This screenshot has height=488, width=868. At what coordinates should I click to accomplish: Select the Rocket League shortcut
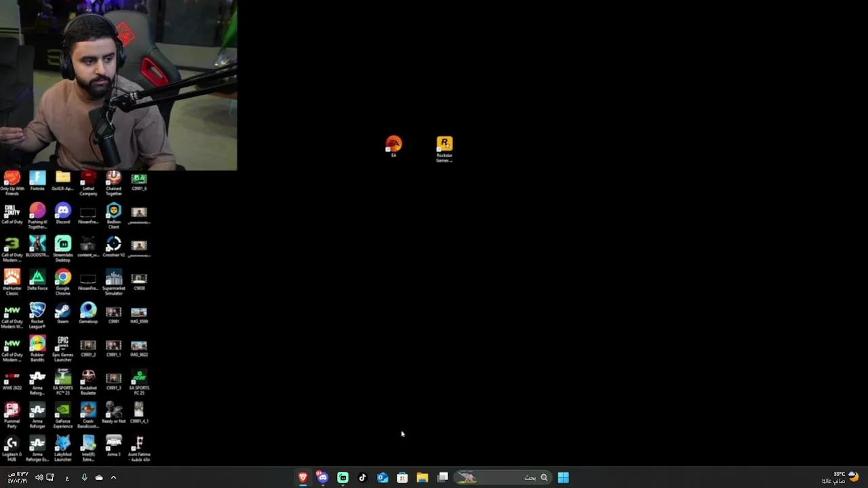point(37,317)
